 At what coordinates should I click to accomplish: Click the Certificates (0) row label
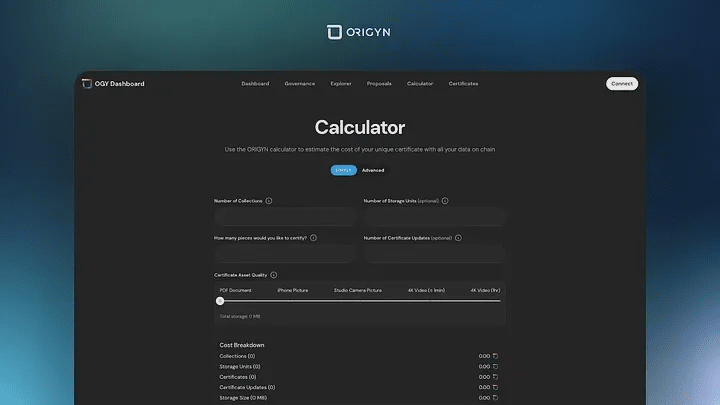click(x=237, y=377)
